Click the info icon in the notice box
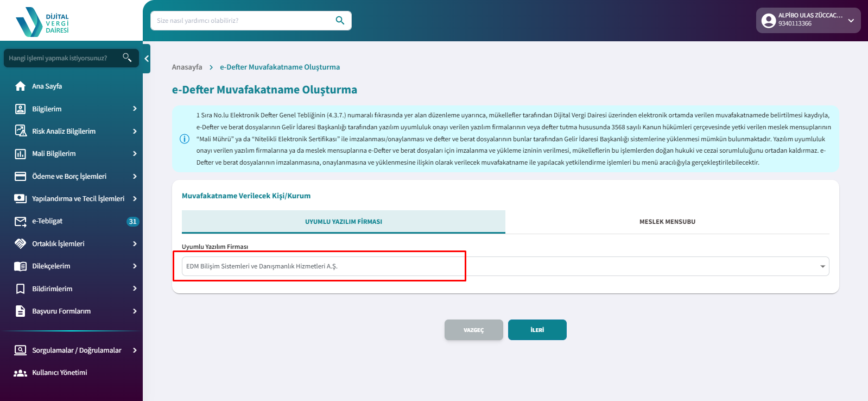Viewport: 868px width, 401px height. pyautogui.click(x=185, y=139)
